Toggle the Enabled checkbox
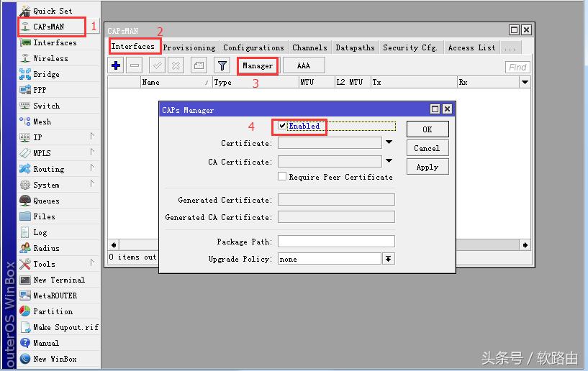This screenshot has width=588, height=371. pyautogui.click(x=283, y=126)
